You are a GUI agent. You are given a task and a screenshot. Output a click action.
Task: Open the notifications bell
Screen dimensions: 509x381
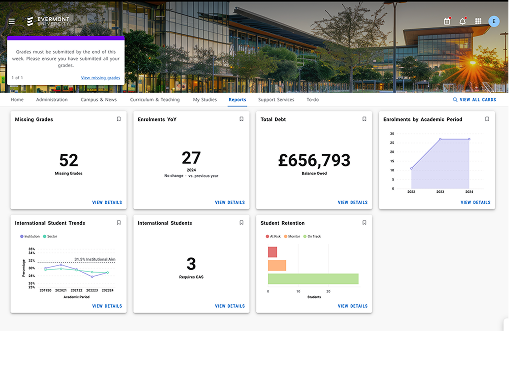click(462, 21)
